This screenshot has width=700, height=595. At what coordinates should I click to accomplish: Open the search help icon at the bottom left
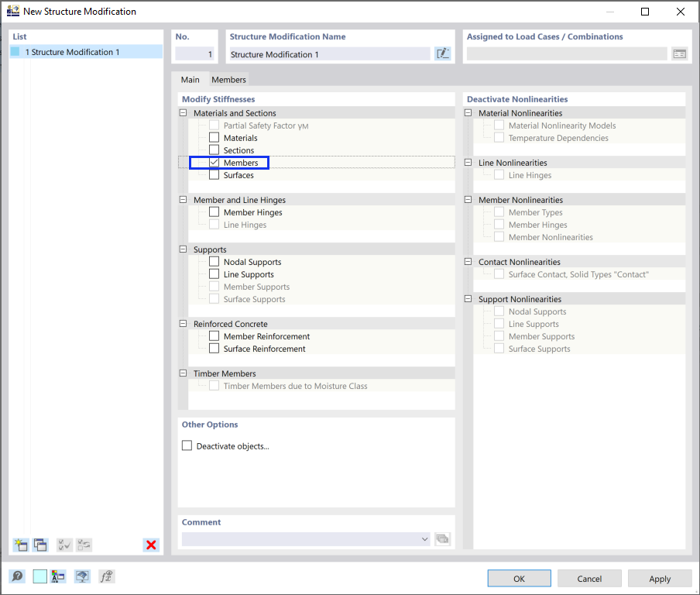(x=17, y=576)
